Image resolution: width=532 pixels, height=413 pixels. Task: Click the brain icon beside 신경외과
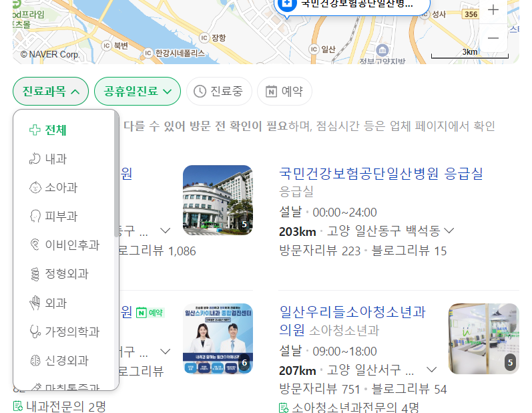[x=35, y=360]
